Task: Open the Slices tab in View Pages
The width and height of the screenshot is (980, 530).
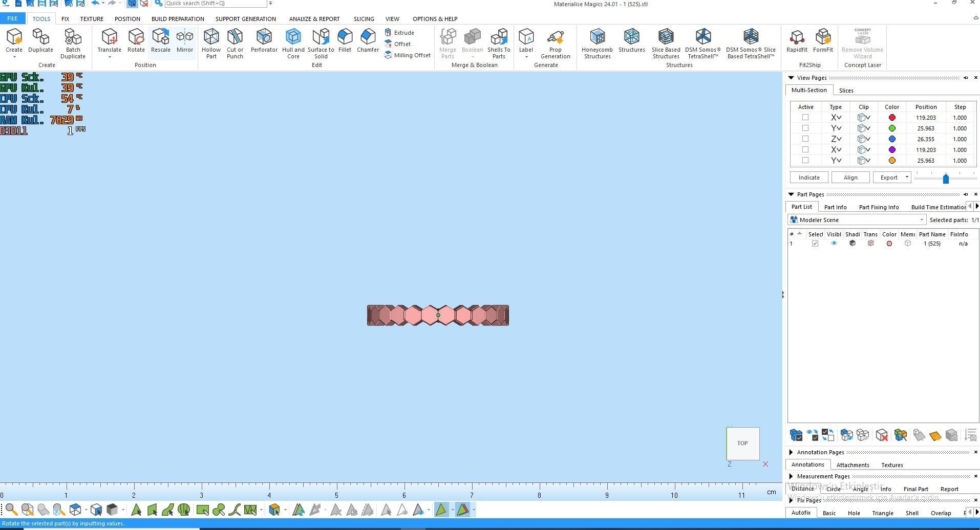Action: [x=846, y=91]
